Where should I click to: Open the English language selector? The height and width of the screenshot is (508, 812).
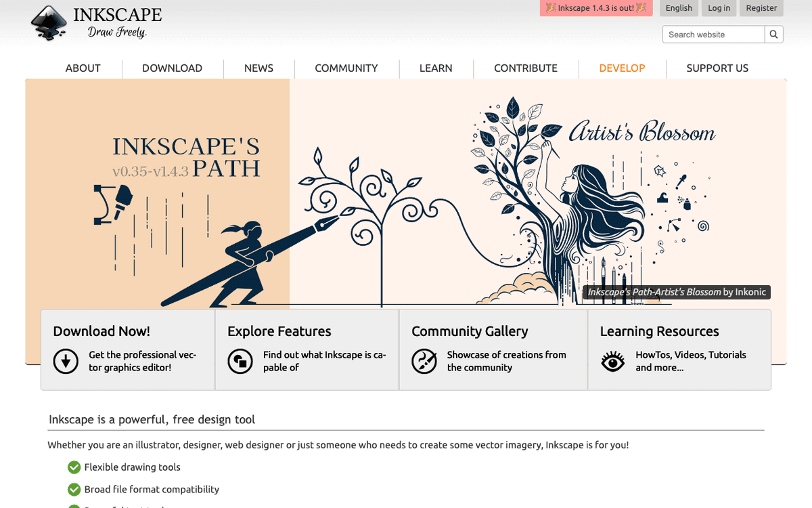(678, 8)
